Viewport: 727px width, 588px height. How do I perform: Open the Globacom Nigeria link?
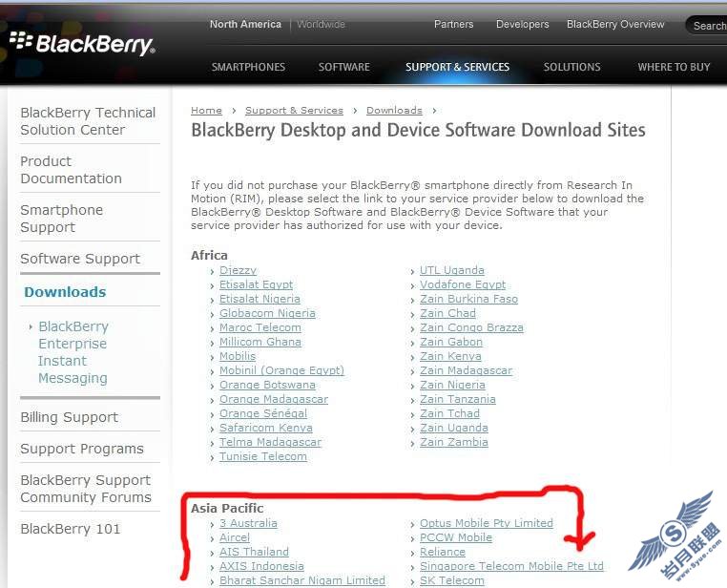pos(267,313)
